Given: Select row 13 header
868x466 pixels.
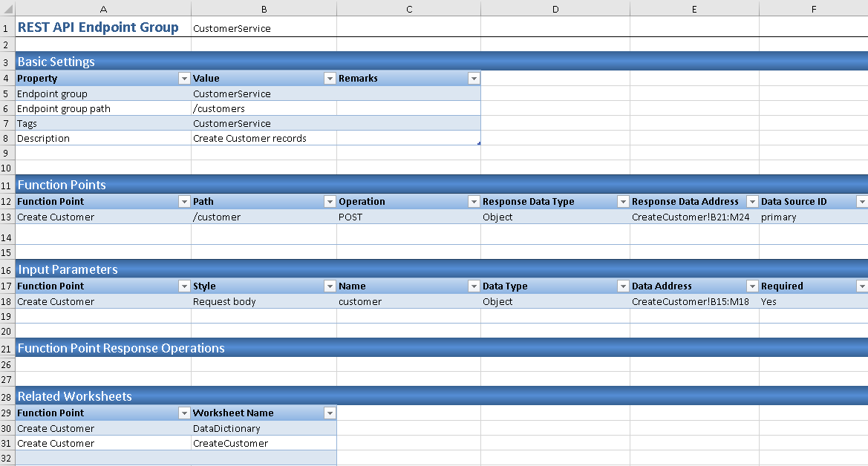Looking at the screenshot, I should point(7,217).
